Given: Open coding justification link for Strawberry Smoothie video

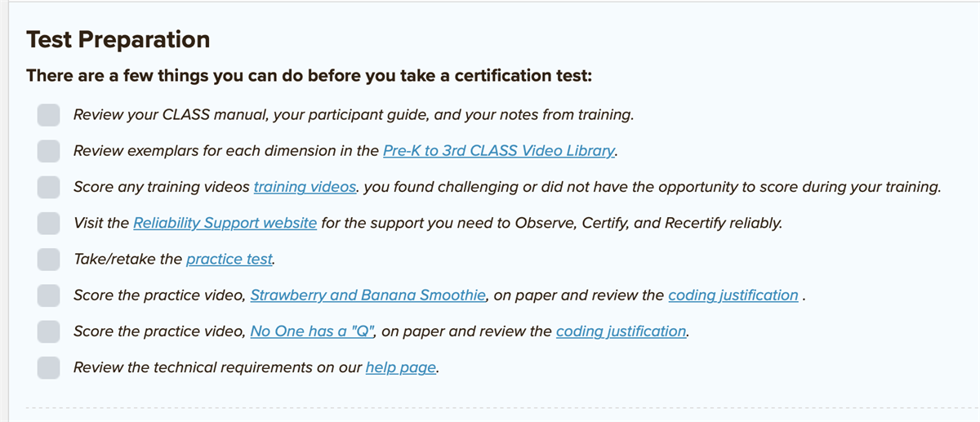Looking at the screenshot, I should pos(733,295).
